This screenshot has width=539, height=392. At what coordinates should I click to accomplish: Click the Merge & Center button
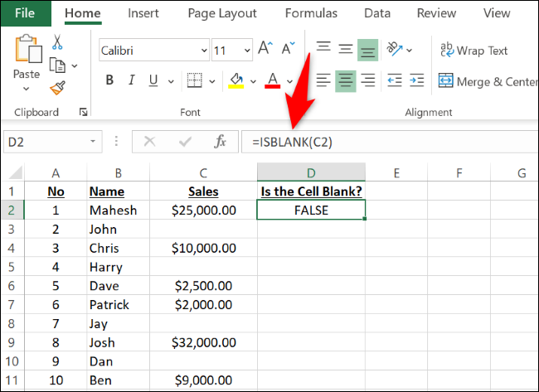487,81
